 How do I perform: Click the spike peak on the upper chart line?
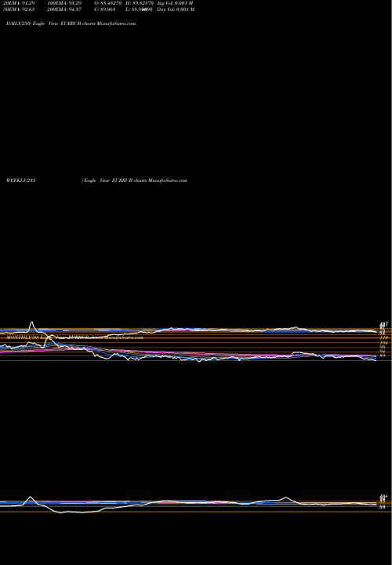click(31, 323)
